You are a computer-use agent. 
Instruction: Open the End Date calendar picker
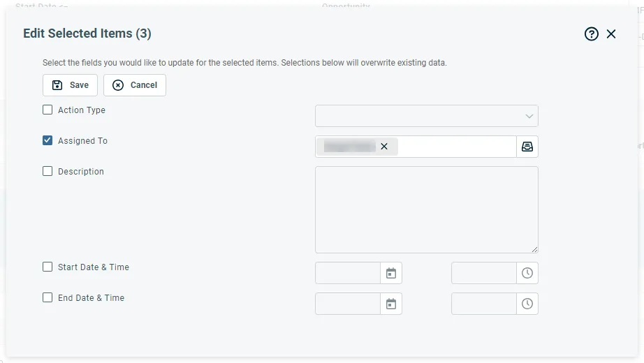point(391,304)
